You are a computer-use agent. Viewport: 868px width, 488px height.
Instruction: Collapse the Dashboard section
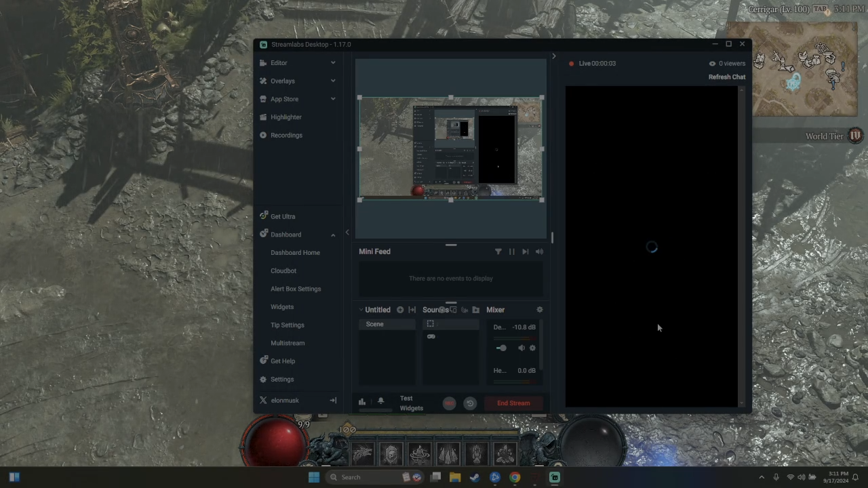(333, 235)
